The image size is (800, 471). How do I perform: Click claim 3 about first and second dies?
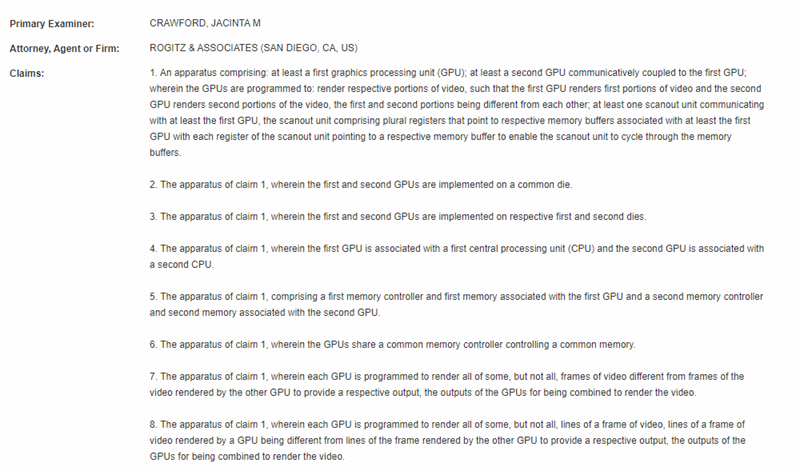[x=398, y=216]
